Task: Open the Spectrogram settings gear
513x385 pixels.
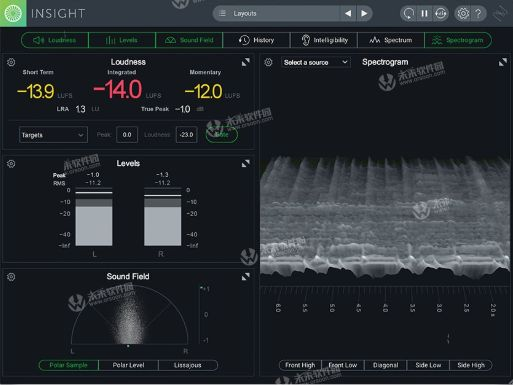Action: click(268, 62)
